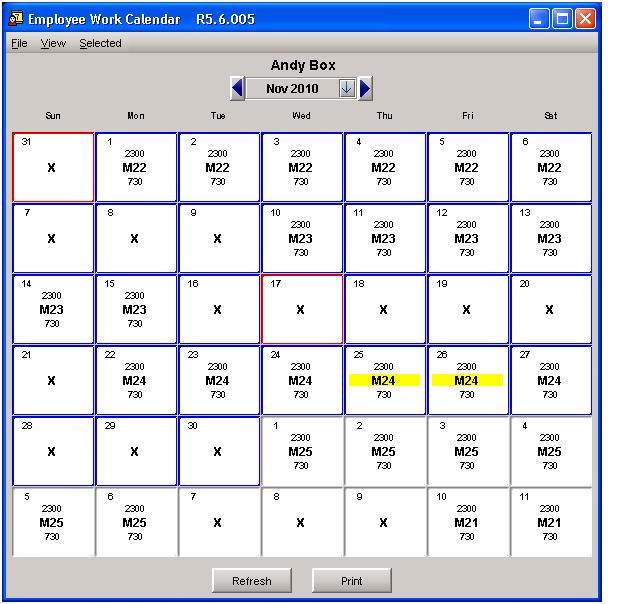Click the employee name Andy Box
640x604 pixels.
point(303,65)
